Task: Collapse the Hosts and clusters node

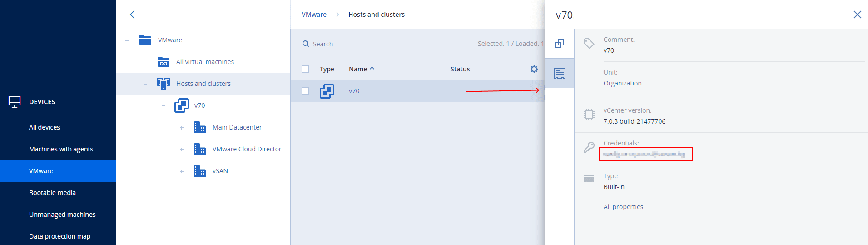Action: 145,84
